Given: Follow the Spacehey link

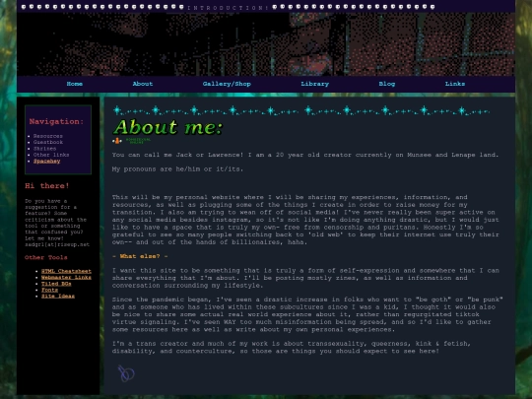Looking at the screenshot, I should (47, 162).
